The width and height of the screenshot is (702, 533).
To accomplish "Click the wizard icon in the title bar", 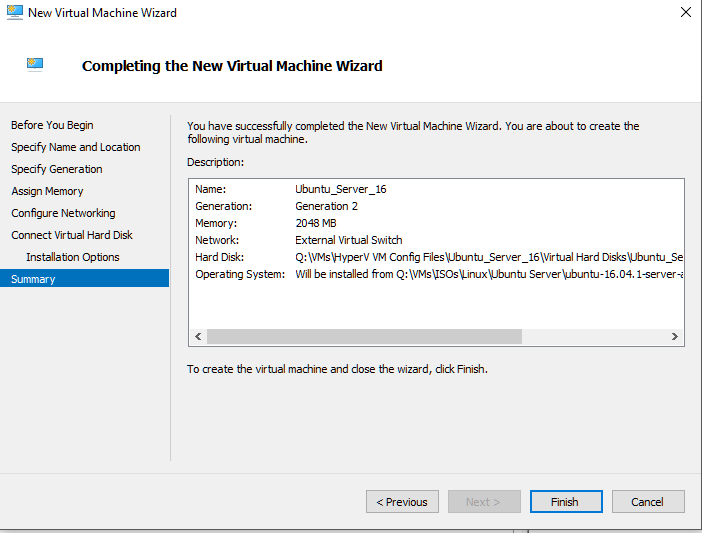I will point(14,12).
